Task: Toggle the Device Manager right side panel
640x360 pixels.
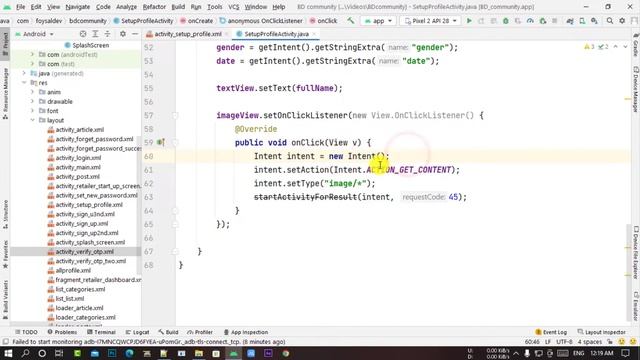Action: (x=636, y=89)
